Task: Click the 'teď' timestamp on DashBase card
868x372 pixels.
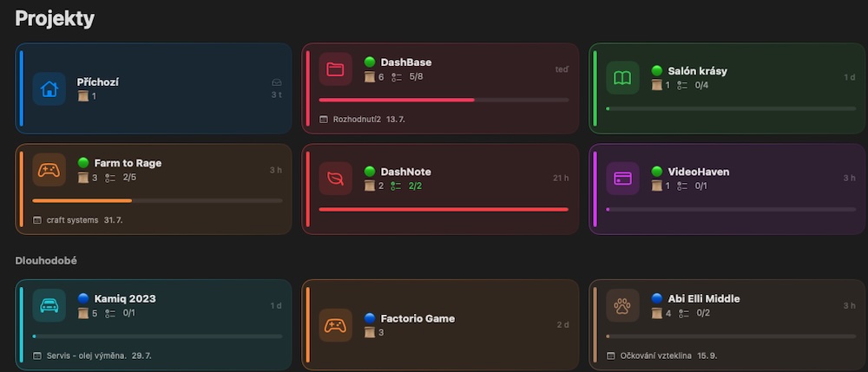Action: tap(562, 69)
